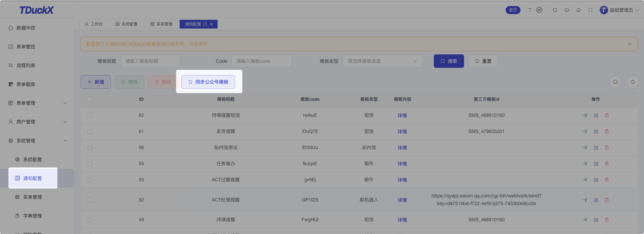Open 详情 for the 任务催办 row
This screenshot has width=644, height=234.
click(402, 164)
